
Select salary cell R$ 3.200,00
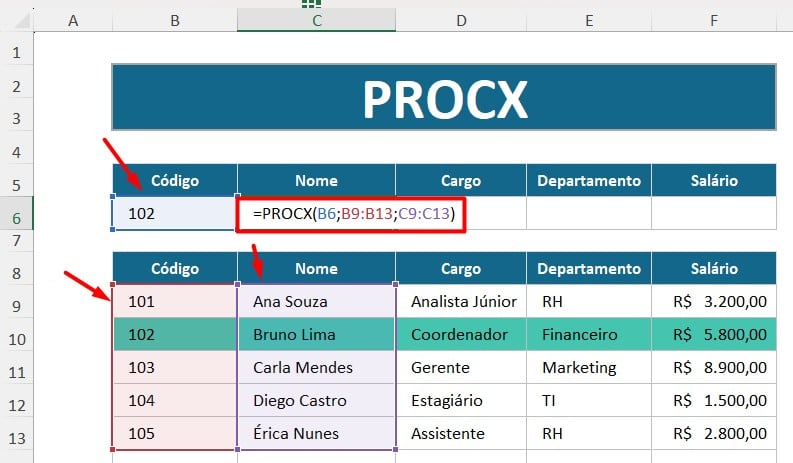[x=714, y=301]
